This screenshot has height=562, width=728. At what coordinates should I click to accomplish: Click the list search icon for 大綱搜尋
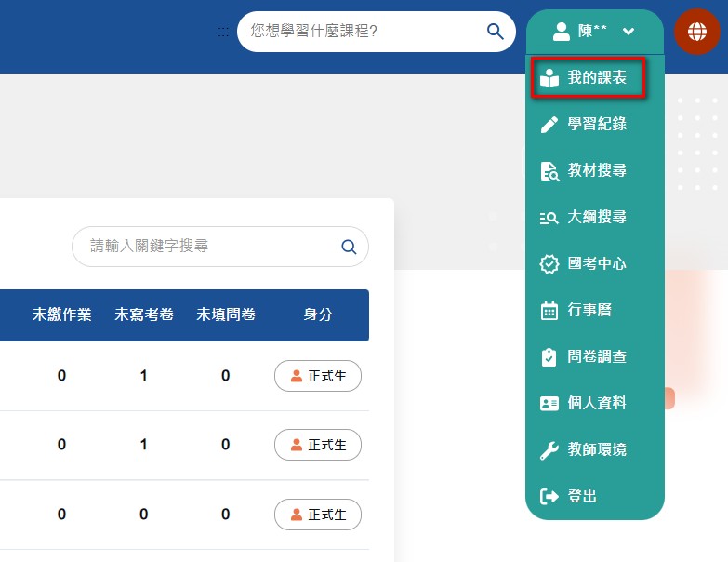pos(549,218)
